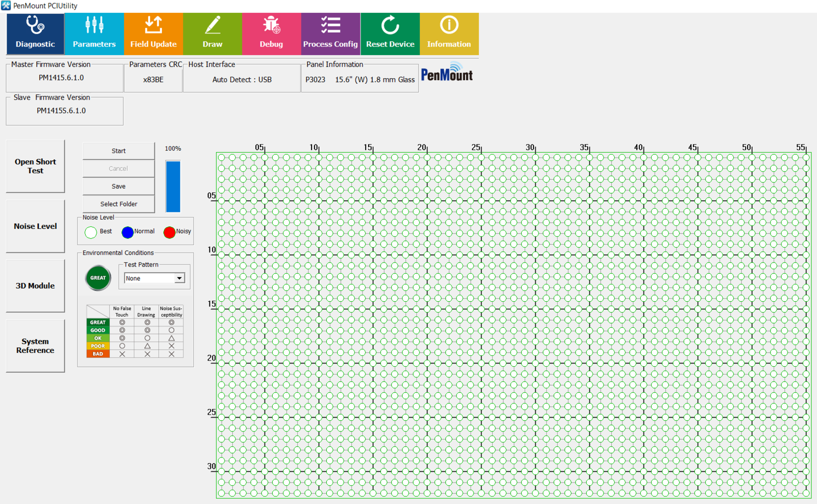Screen dimensions: 817x504
Task: Switch to the Noise Level tab
Action: 35,226
